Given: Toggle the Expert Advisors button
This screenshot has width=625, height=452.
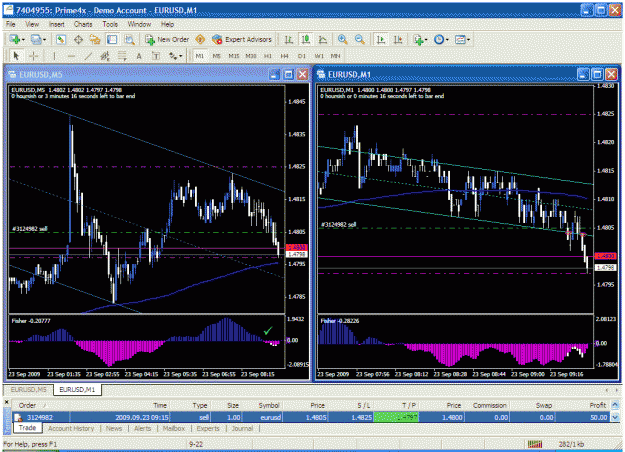Looking at the screenshot, I should (242, 39).
